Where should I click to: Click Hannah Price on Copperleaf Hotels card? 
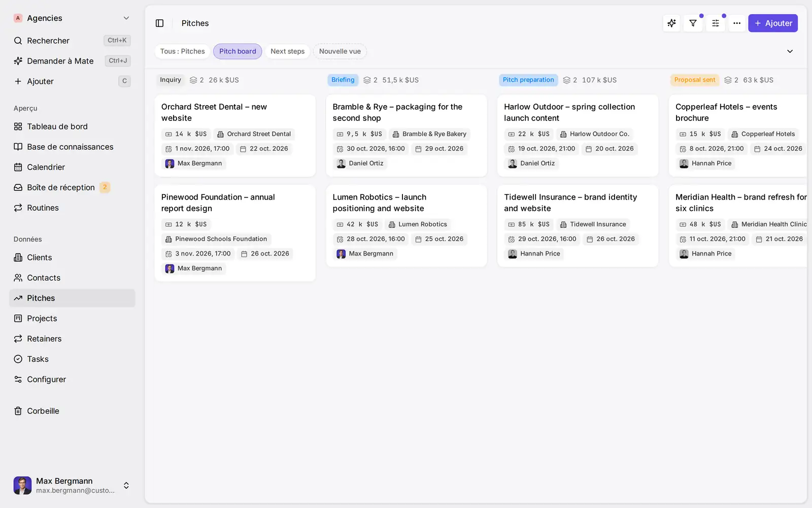point(705,163)
